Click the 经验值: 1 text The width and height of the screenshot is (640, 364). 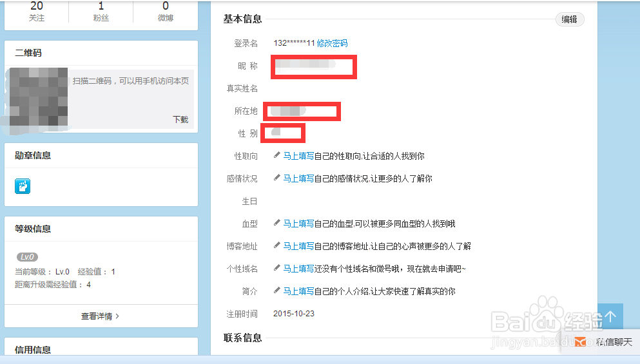[x=96, y=272]
